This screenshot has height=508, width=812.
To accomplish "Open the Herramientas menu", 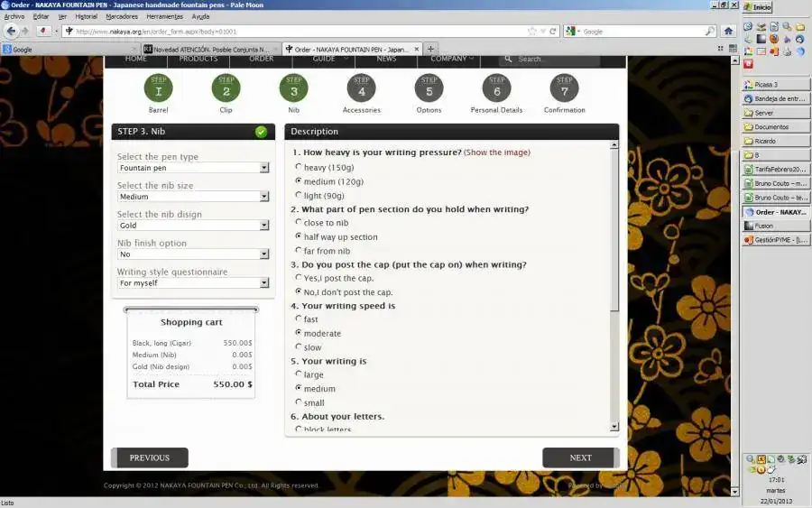I will tap(165, 16).
